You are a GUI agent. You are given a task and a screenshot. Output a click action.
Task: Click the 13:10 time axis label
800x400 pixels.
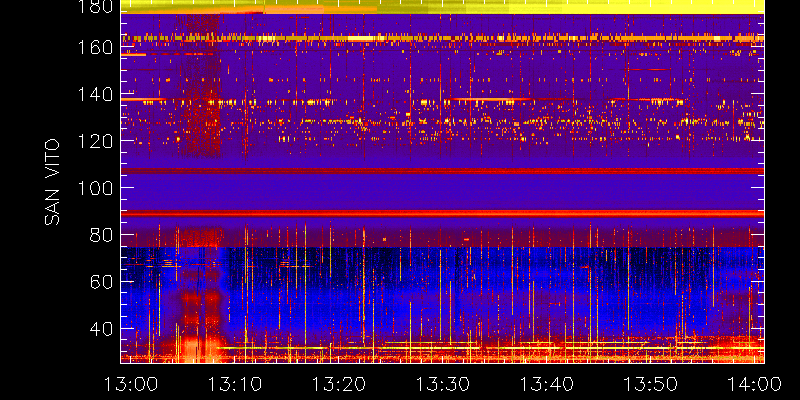point(235,384)
